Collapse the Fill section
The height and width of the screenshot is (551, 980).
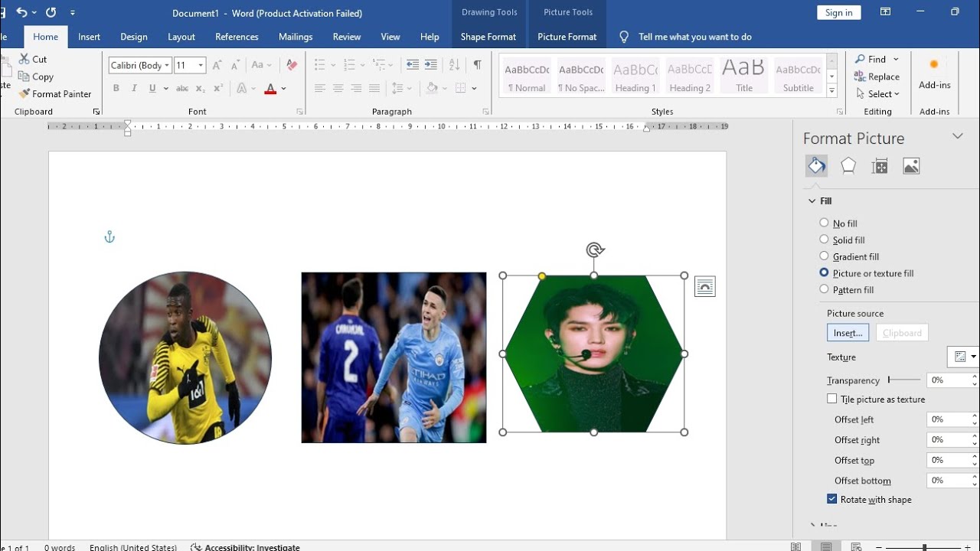click(812, 201)
